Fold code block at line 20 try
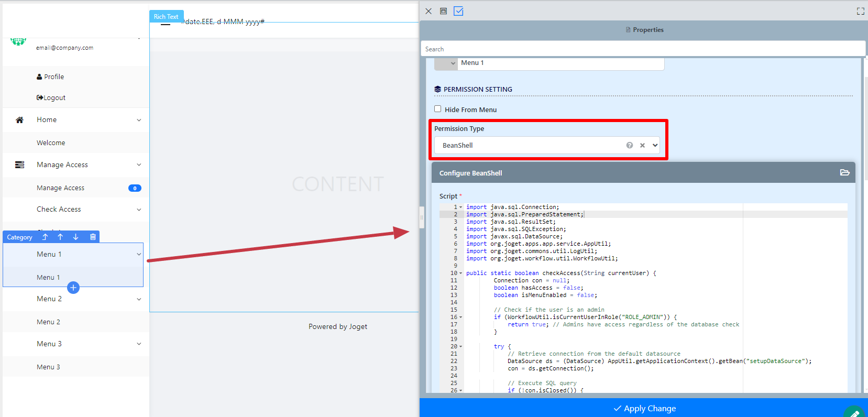Screen dimensions: 868x417 tap(461, 347)
